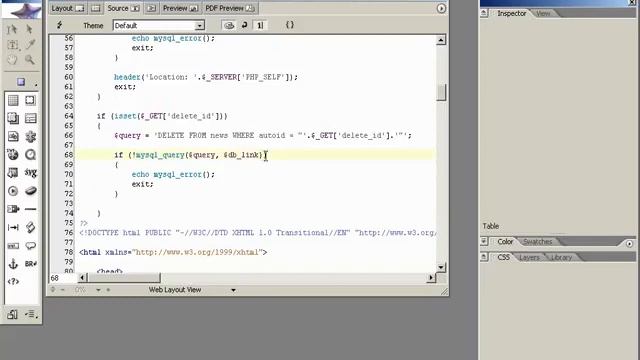Open the palette options list menu
Viewport: 640px width, 360px height.
point(31,314)
